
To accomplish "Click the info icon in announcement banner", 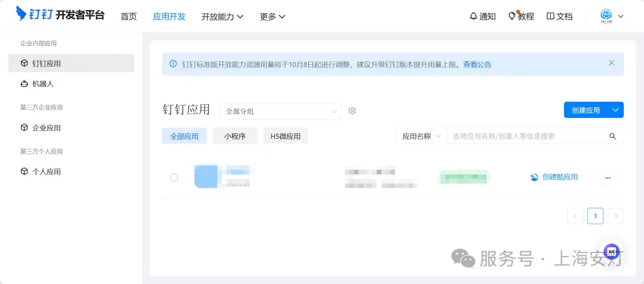I will click(x=173, y=64).
